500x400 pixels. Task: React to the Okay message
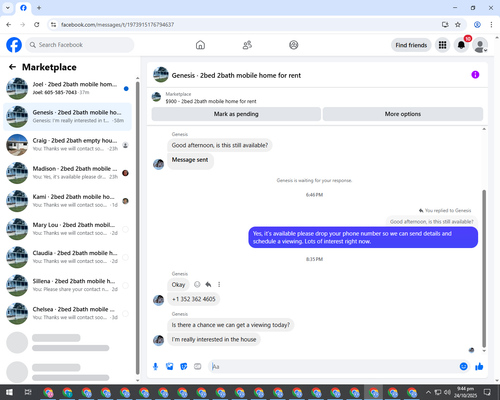(197, 284)
